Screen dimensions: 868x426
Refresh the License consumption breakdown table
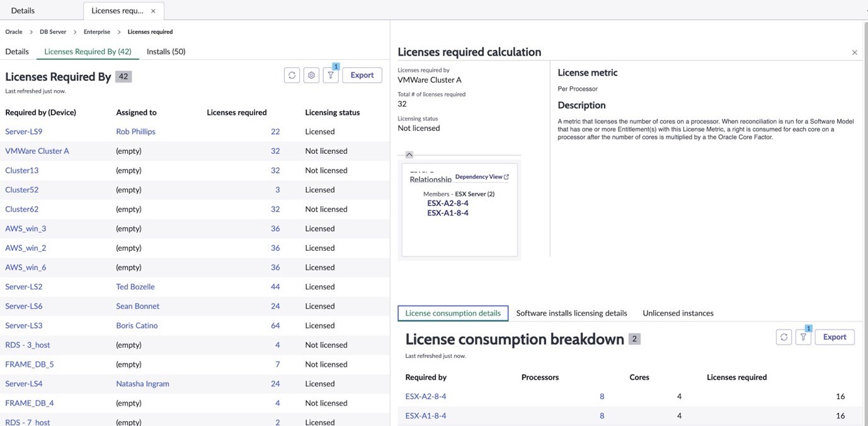[x=784, y=337]
